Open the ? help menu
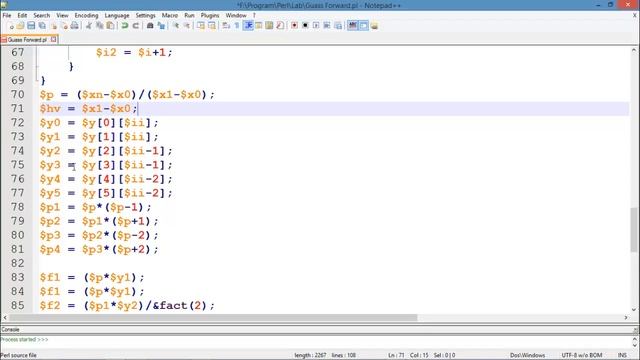The width and height of the screenshot is (640, 360). (x=254, y=16)
